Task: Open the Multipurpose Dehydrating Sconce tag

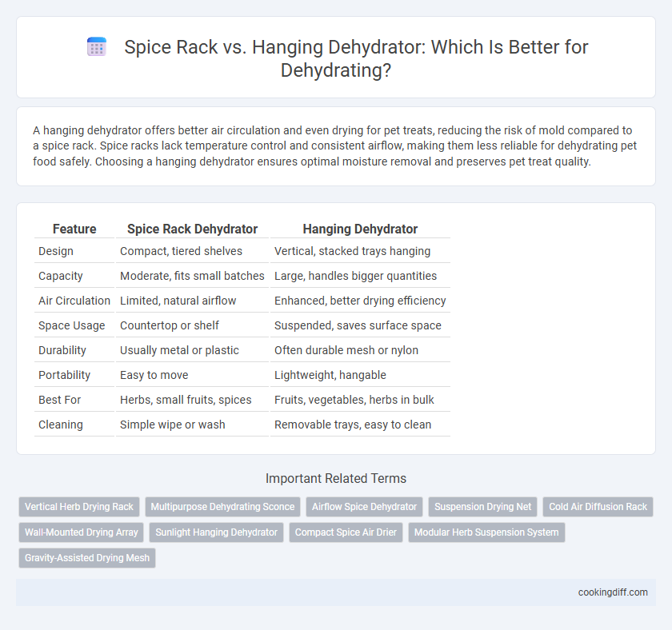Action: tap(222, 507)
